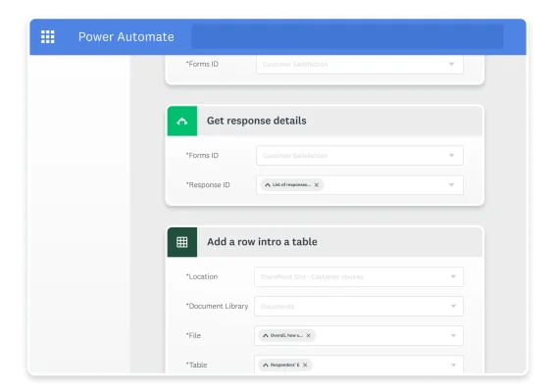Remove the Respondent token in Table field
The height and width of the screenshot is (392, 556).
(305, 365)
